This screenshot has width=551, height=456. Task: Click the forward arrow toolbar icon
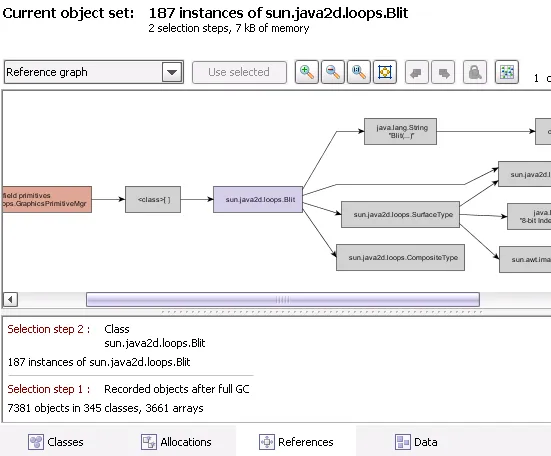click(x=443, y=72)
